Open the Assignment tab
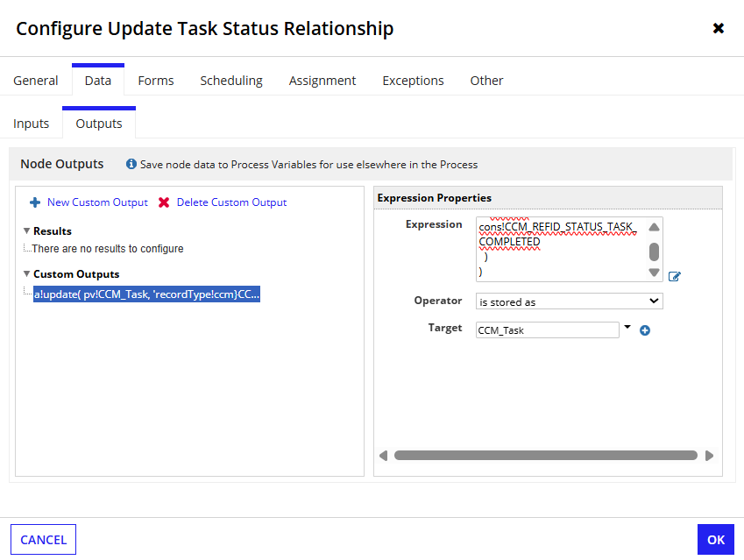The height and width of the screenshot is (560, 744). pos(322,81)
